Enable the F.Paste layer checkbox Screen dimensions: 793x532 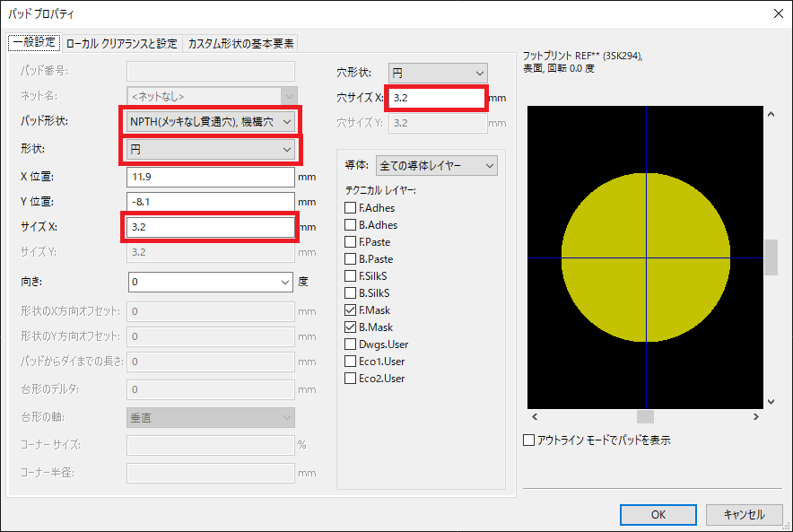point(350,242)
